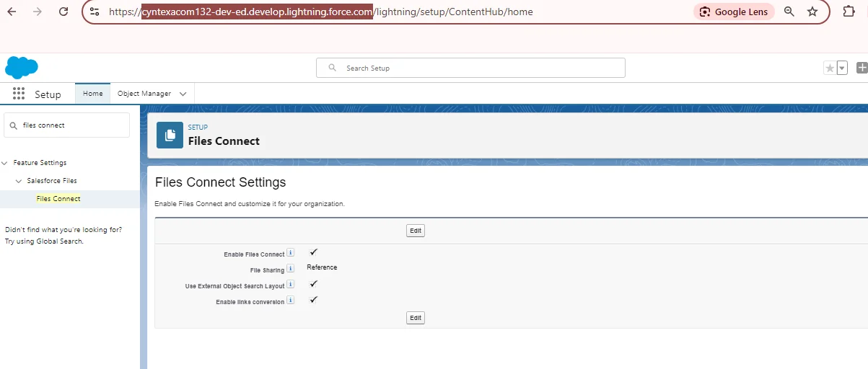Click info icon beside Use External Object Search Layout
The height and width of the screenshot is (369, 868).
[291, 285]
